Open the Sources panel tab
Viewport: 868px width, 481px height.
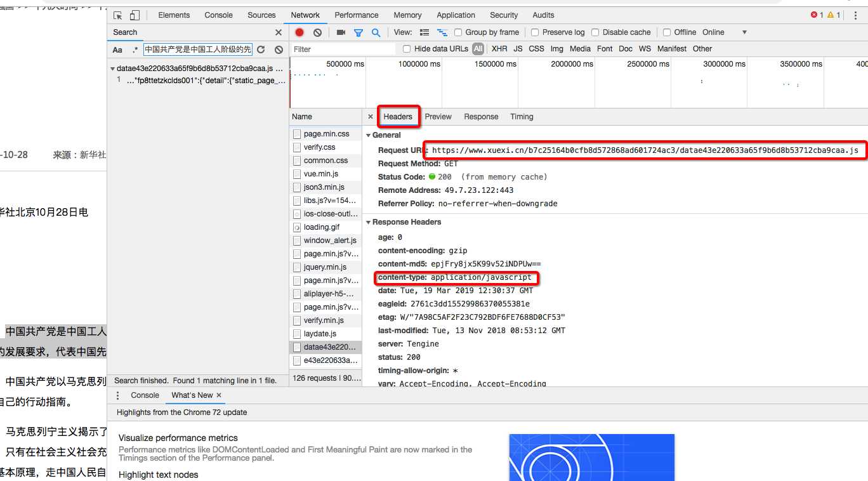(261, 15)
